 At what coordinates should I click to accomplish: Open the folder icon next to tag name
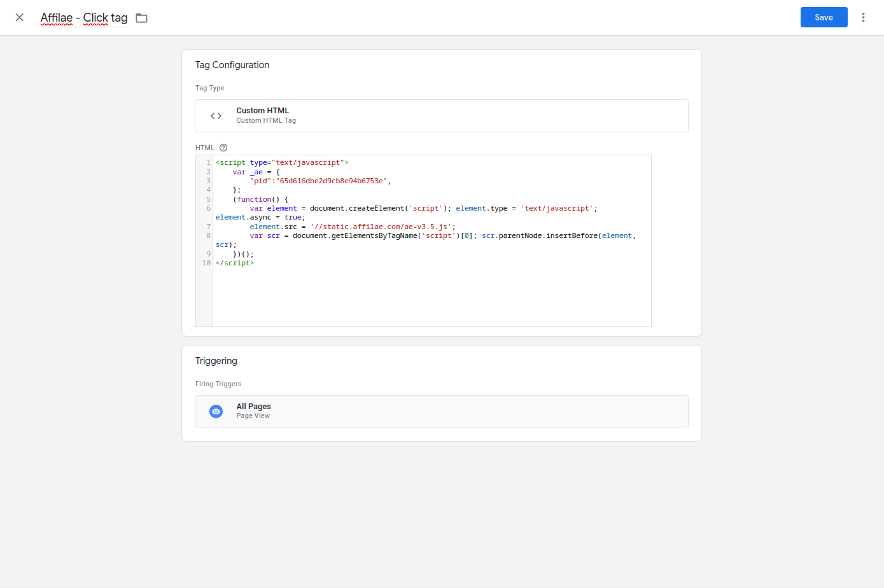coord(142,18)
